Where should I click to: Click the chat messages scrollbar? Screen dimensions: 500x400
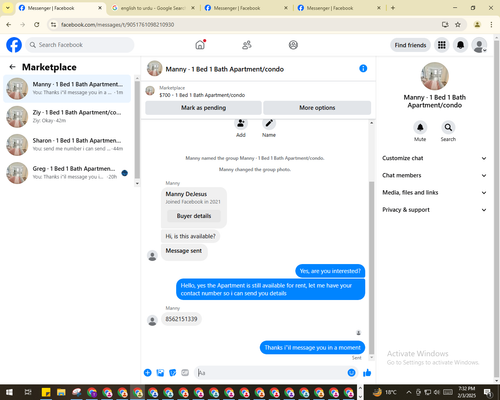coord(371,268)
